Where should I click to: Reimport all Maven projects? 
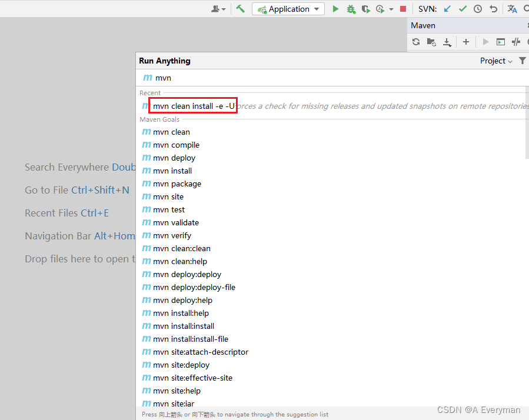pos(416,42)
